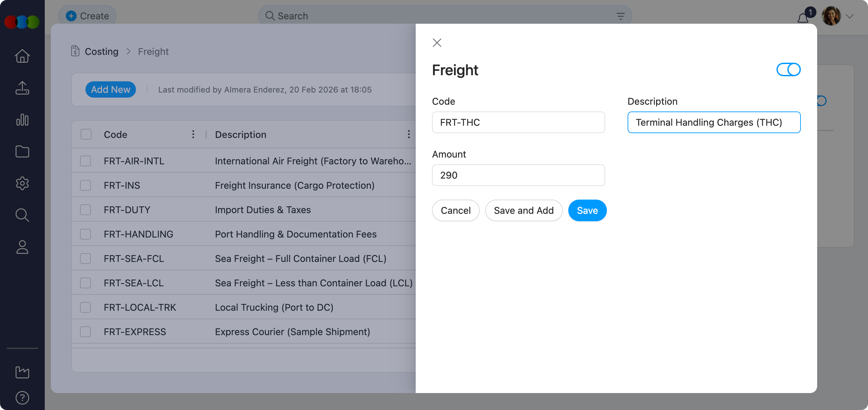
Task: Open the Settings gear in the sidebar
Action: tap(22, 183)
